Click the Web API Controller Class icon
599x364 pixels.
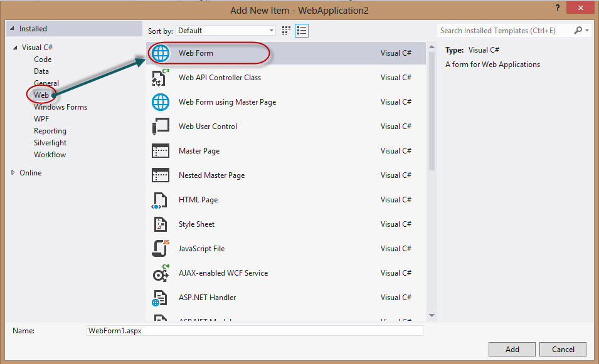[161, 78]
